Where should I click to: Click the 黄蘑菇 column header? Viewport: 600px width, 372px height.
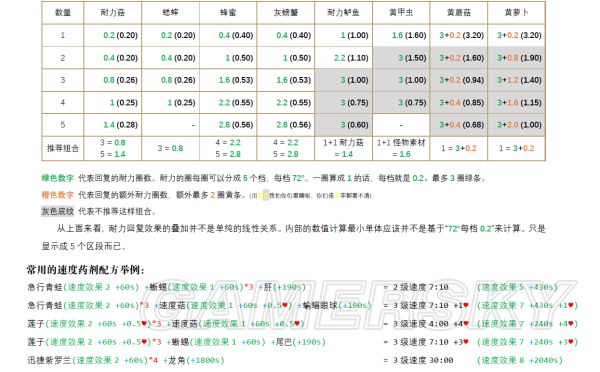(x=459, y=13)
